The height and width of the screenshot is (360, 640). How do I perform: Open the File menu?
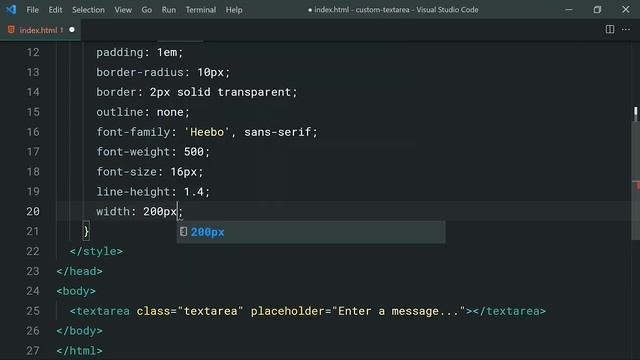point(32,10)
